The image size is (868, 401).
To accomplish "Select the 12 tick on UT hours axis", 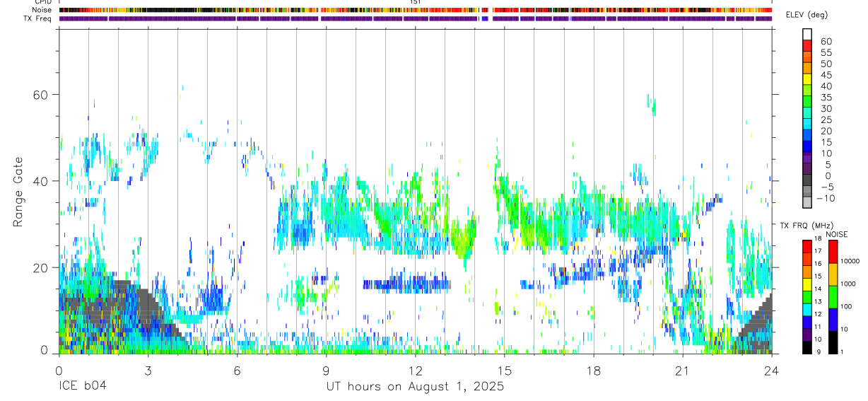I will tap(415, 369).
